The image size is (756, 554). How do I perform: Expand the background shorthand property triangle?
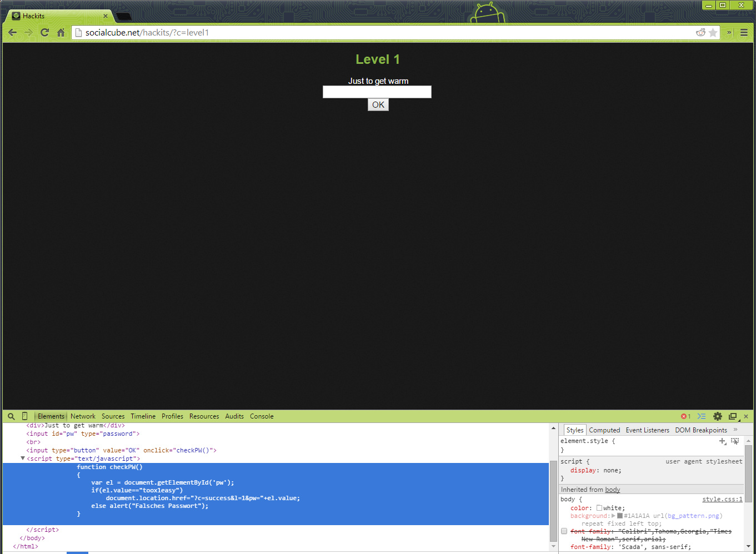pos(613,516)
